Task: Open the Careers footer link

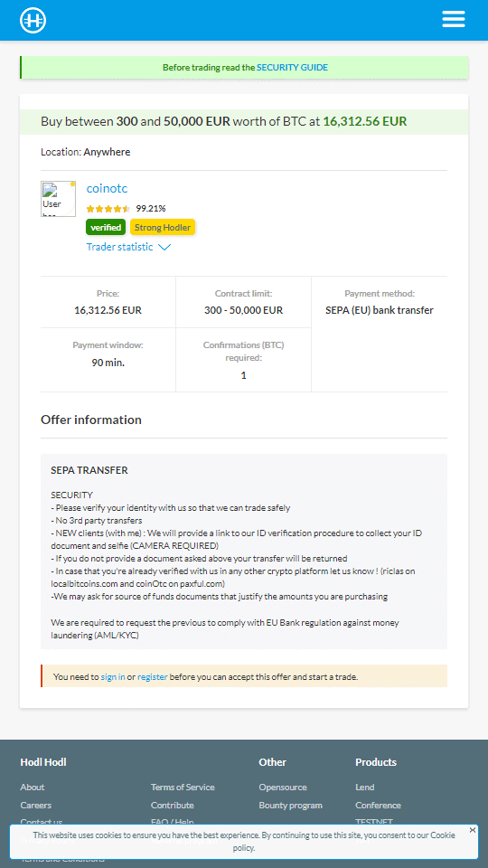Action: (x=35, y=806)
